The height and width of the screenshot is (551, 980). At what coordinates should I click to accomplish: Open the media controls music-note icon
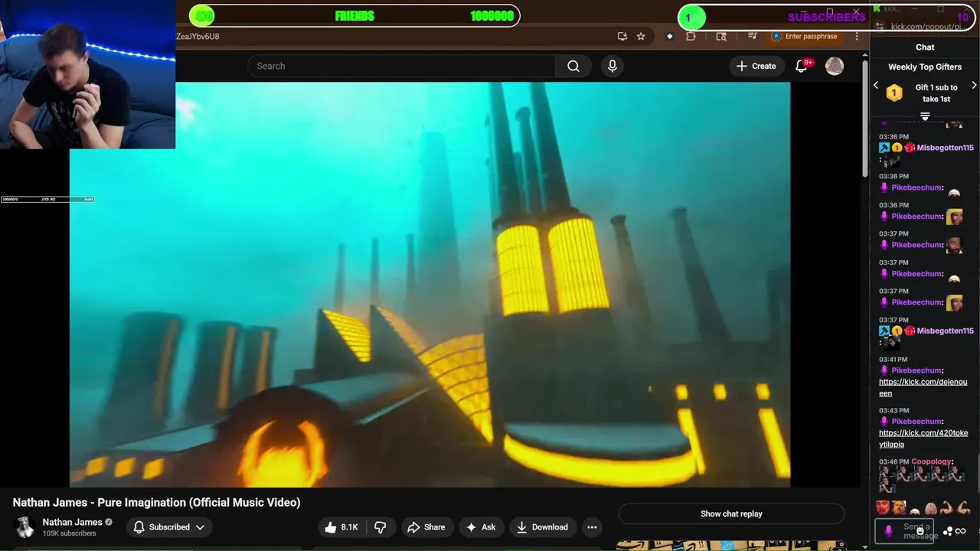[752, 36]
